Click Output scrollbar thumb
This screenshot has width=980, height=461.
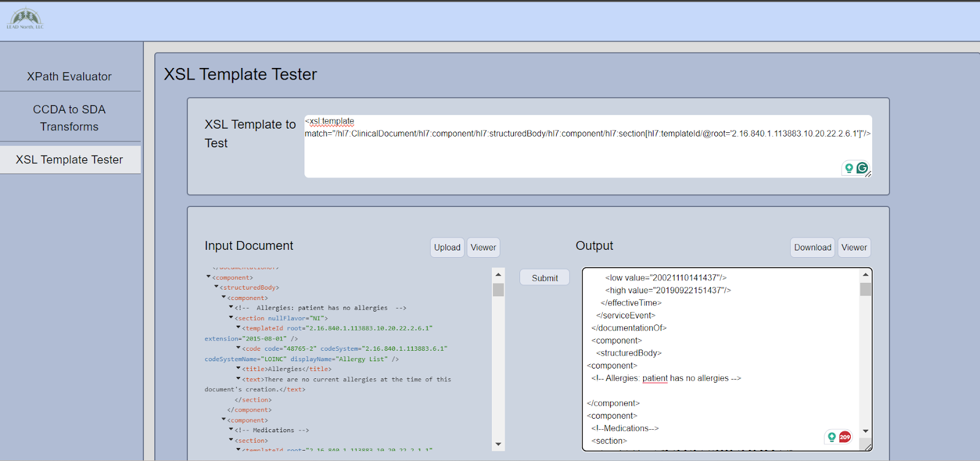(x=865, y=289)
